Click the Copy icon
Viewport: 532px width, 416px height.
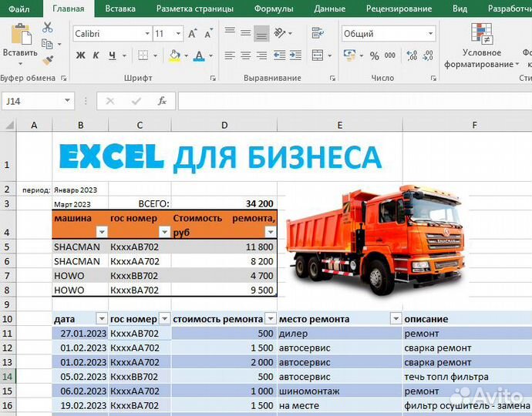click(47, 44)
